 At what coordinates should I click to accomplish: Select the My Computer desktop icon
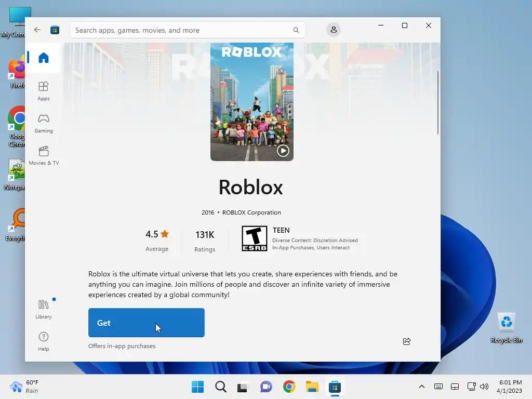pos(14,22)
